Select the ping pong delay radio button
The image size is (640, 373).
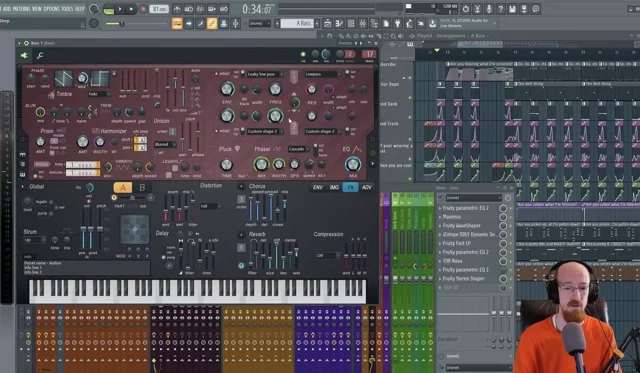coord(164,257)
